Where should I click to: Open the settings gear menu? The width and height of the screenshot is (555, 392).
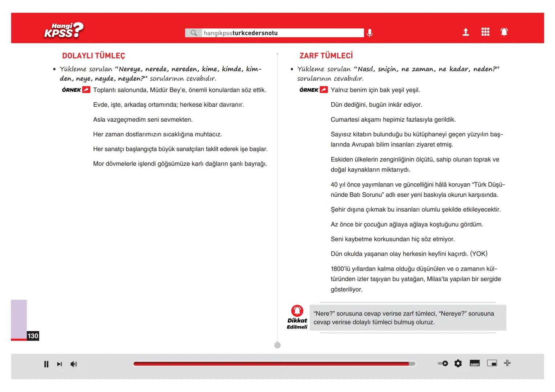458,363
